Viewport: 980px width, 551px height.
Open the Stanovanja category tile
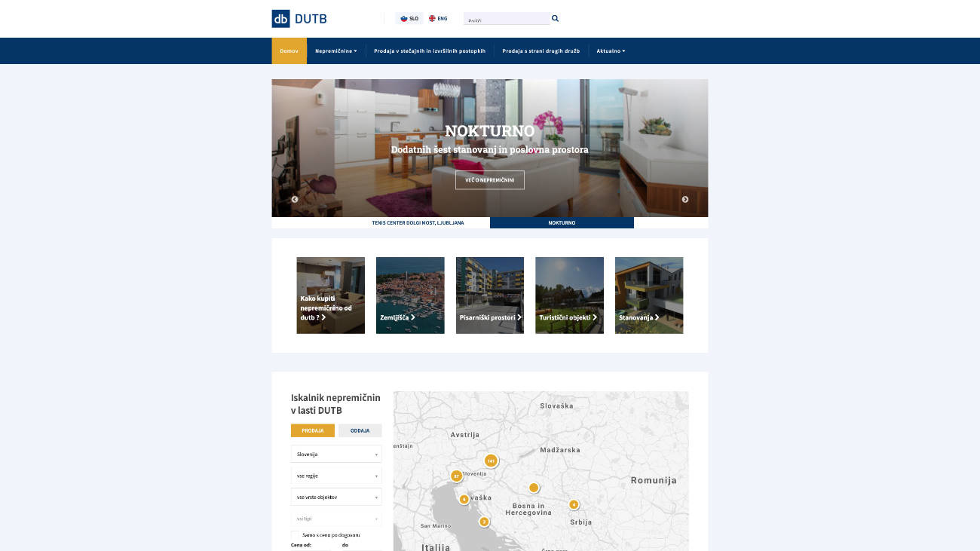coord(649,295)
